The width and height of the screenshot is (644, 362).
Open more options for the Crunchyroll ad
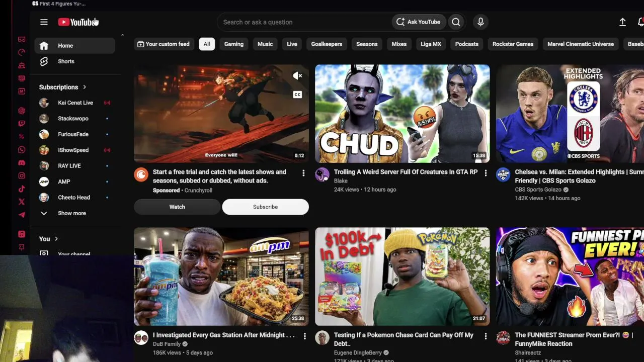click(303, 173)
